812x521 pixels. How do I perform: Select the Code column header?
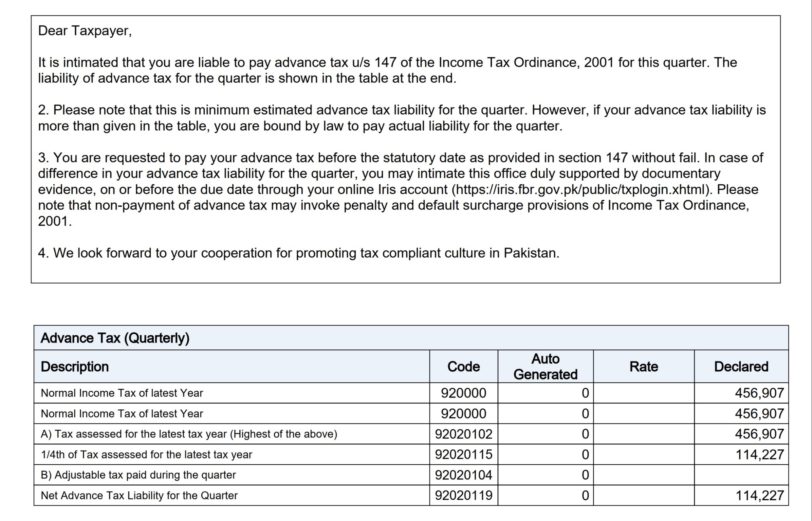463,367
